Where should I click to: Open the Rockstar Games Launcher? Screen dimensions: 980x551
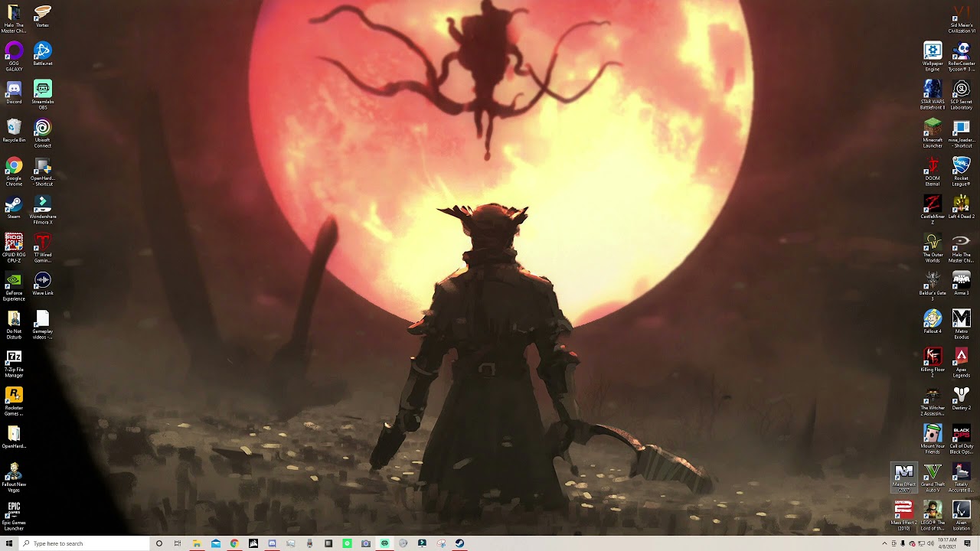click(x=14, y=402)
